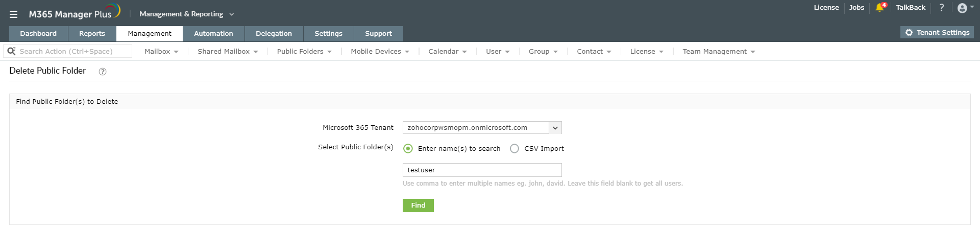The height and width of the screenshot is (249, 980).
Task: Expand the Shared Mailbox menu
Action: coord(228,52)
